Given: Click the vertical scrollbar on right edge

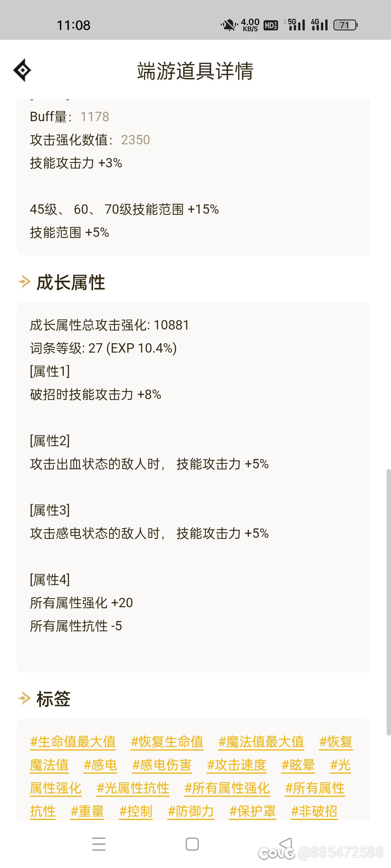Looking at the screenshot, I should 388,602.
